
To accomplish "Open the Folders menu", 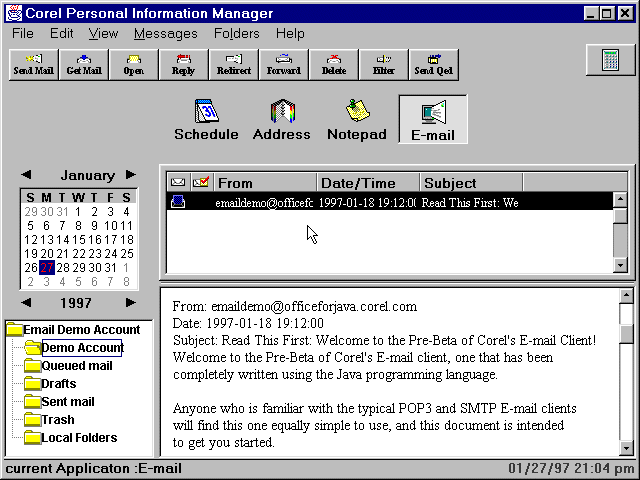I will click(237, 33).
